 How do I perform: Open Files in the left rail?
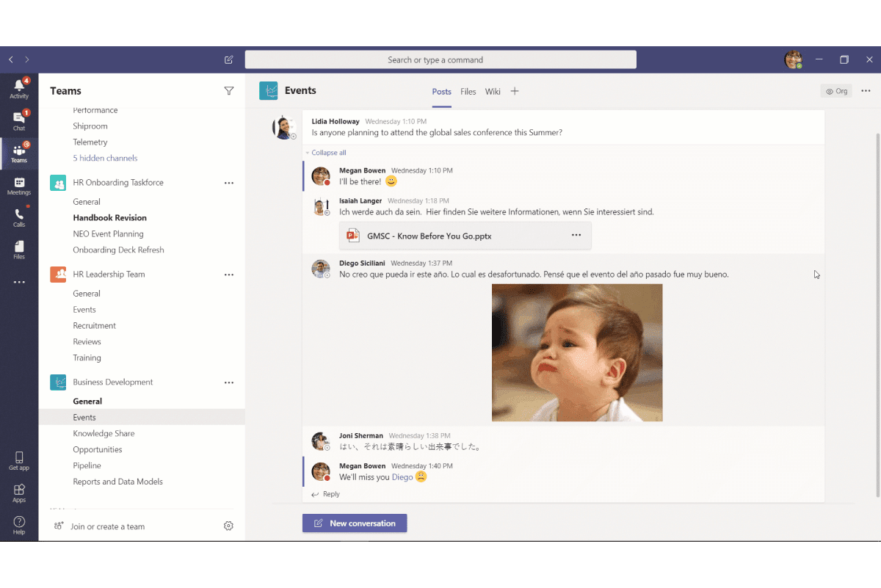point(19,250)
